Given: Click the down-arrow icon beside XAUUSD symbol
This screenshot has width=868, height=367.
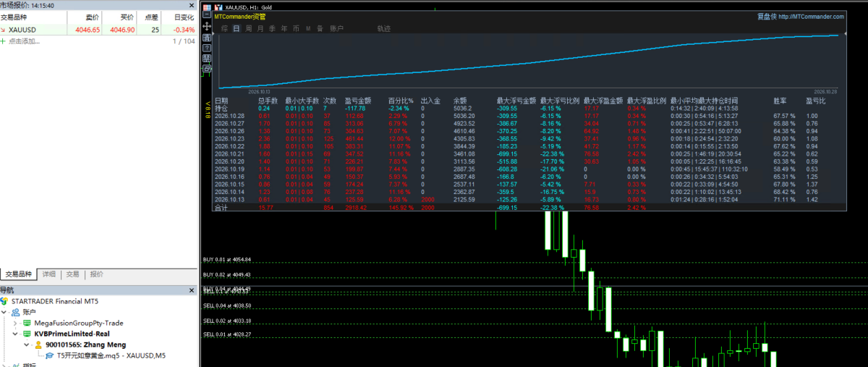Looking at the screenshot, I should pos(4,30).
